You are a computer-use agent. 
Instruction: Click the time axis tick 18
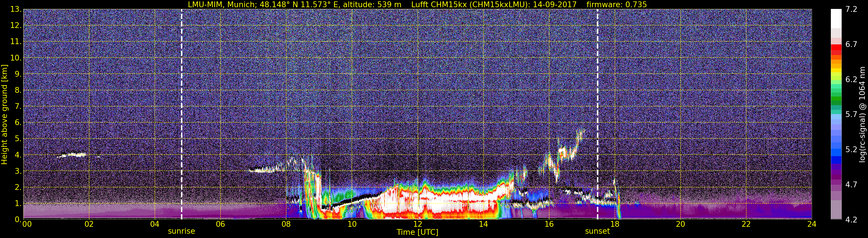pos(614,224)
